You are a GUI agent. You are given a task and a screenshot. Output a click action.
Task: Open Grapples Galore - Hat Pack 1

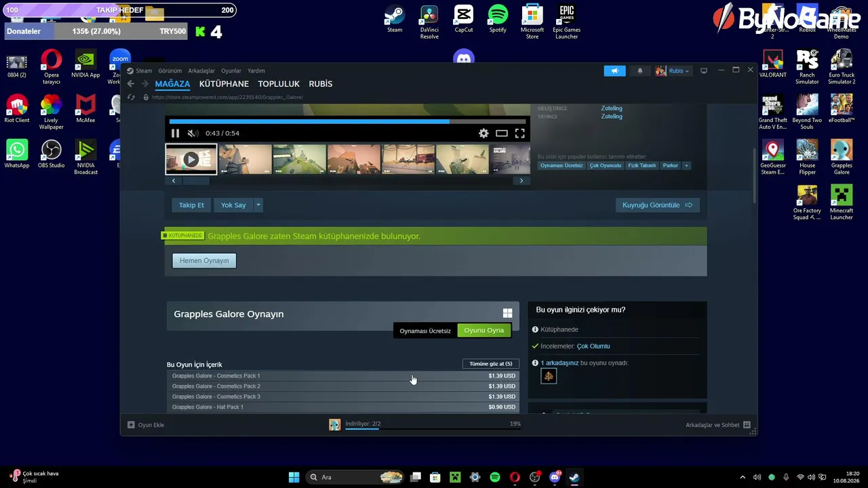coord(343,407)
